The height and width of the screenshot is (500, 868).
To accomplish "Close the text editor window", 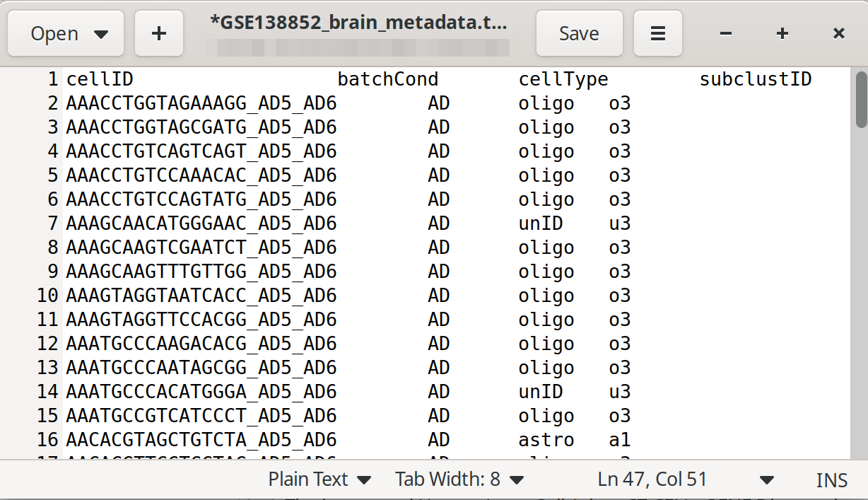I will [x=839, y=33].
